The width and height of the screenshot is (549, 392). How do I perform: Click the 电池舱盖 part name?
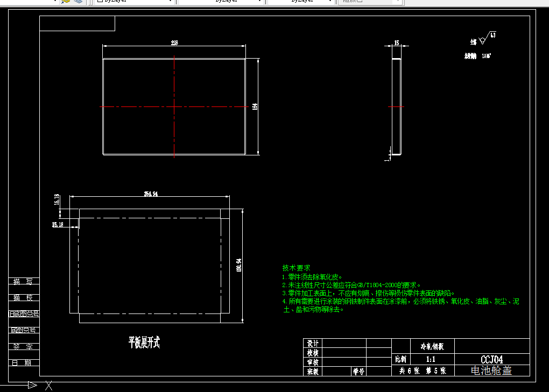coord(491,370)
